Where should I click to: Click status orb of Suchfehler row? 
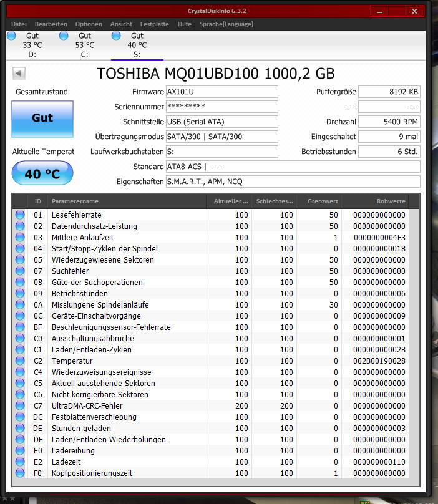20,271
